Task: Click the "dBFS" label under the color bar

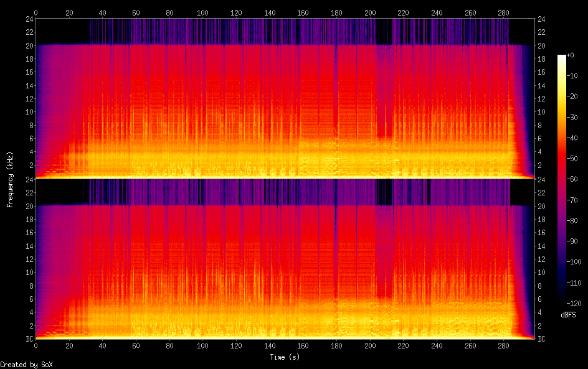Action: click(568, 315)
